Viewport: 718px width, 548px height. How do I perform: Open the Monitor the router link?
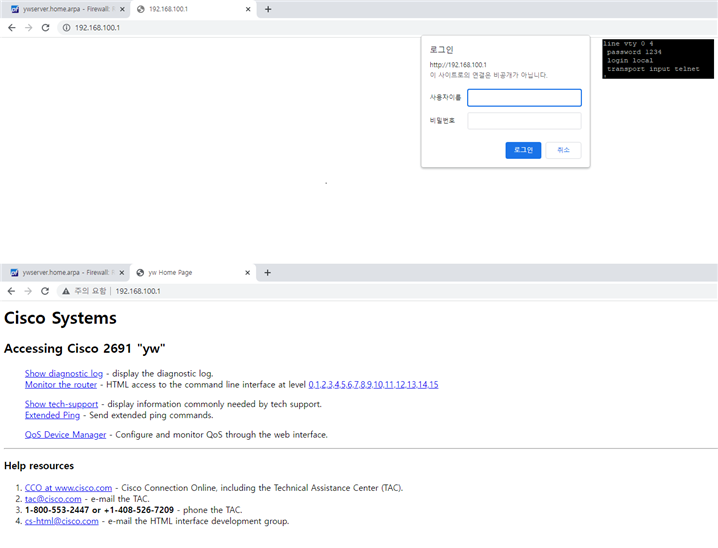click(61, 385)
